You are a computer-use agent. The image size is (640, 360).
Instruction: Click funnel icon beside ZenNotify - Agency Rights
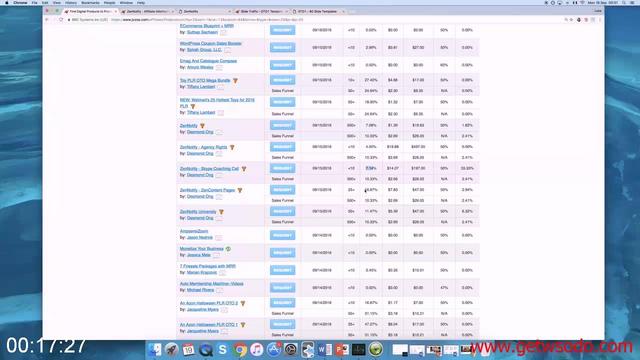pyautogui.click(x=232, y=147)
